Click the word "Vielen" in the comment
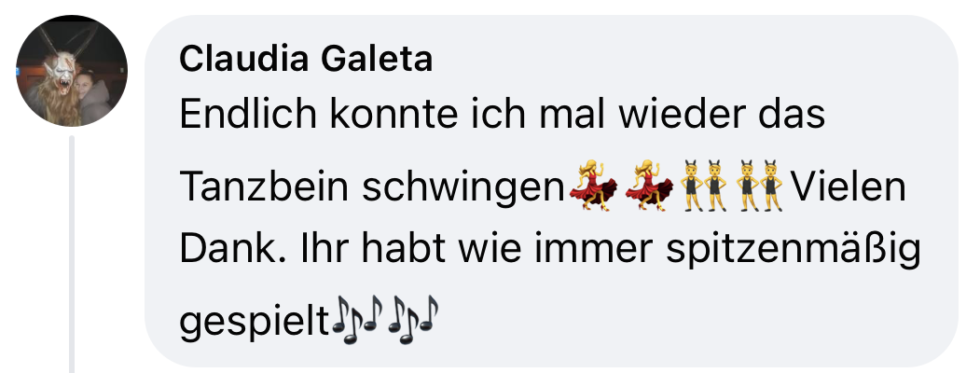Viewport: 980px width, 373px height. click(848, 186)
